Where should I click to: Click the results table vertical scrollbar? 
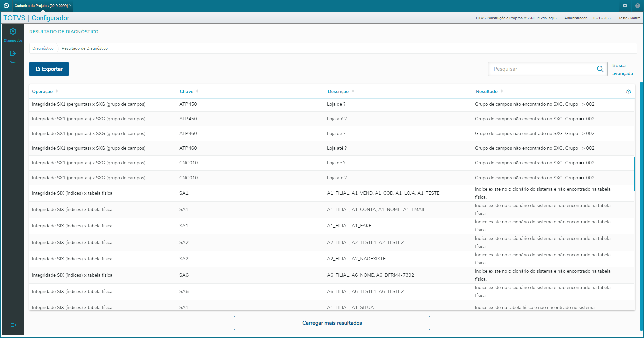pos(634,174)
